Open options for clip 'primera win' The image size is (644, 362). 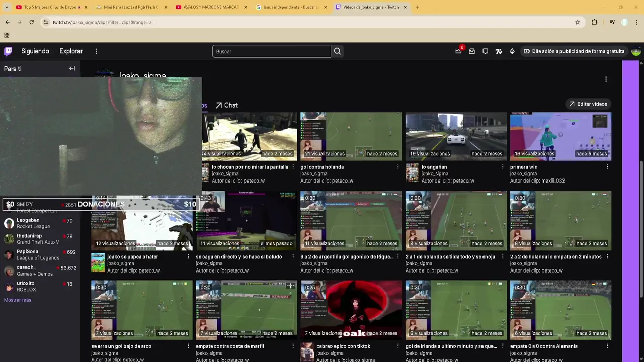pyautogui.click(x=607, y=167)
